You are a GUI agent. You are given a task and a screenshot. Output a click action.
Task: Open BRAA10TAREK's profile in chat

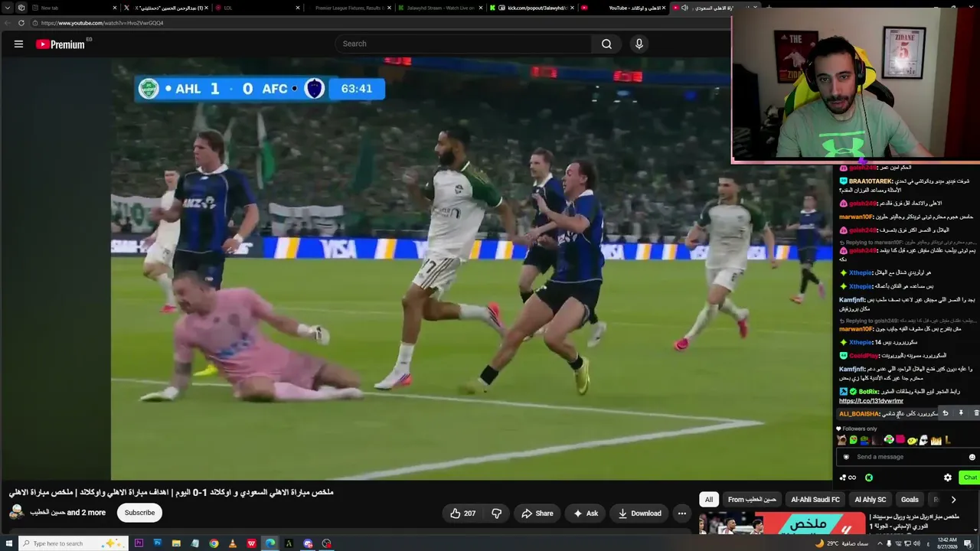(871, 181)
